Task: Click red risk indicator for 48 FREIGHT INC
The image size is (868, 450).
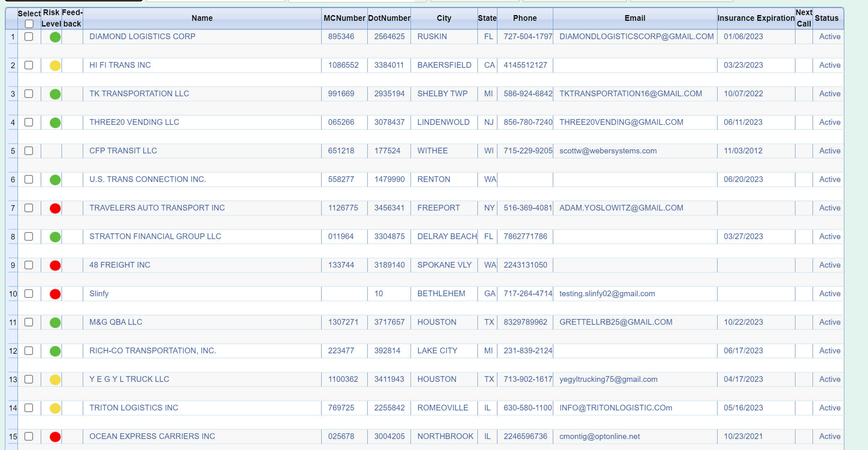Action: pyautogui.click(x=55, y=266)
